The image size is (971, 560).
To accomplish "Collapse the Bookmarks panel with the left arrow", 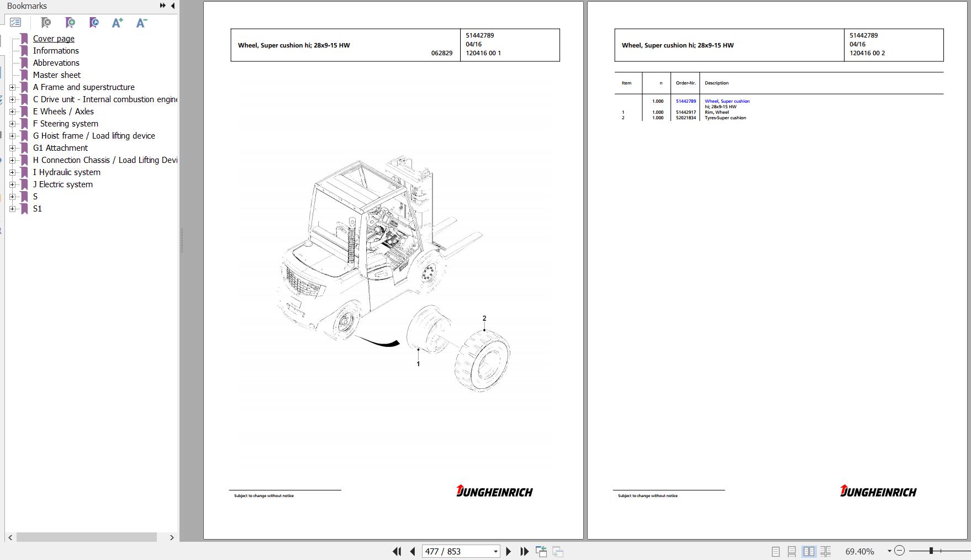I will (173, 6).
